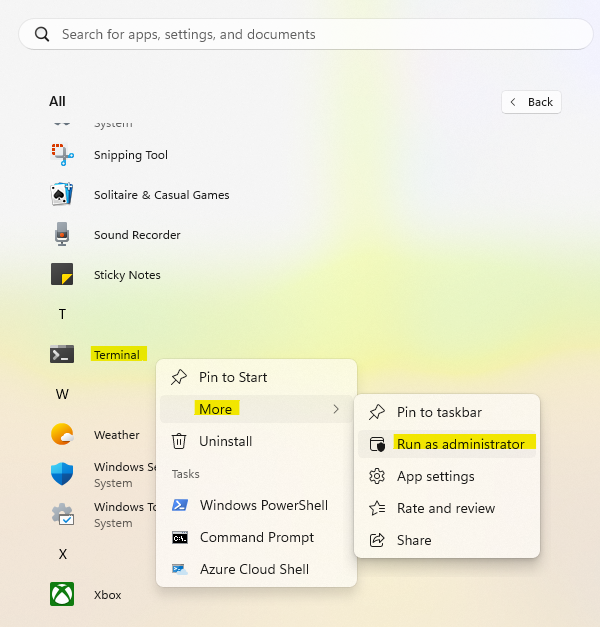Click the pin icon beside Pin to taskbar
Image resolution: width=600 pixels, height=627 pixels.
point(377,412)
